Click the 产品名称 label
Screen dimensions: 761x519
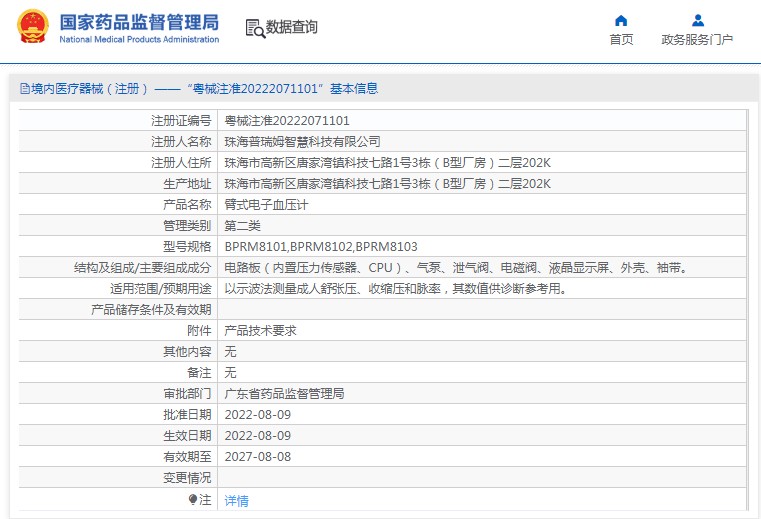pos(187,204)
